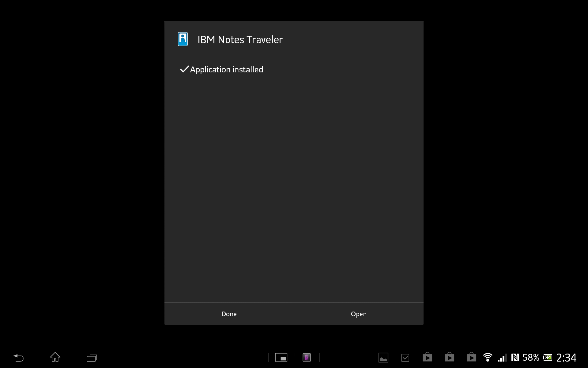The image size is (588, 368).
Task: Tap the 2:34 clock
Action: click(x=566, y=358)
